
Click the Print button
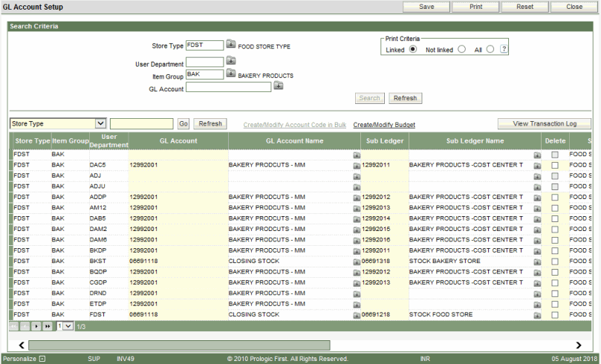(475, 7)
